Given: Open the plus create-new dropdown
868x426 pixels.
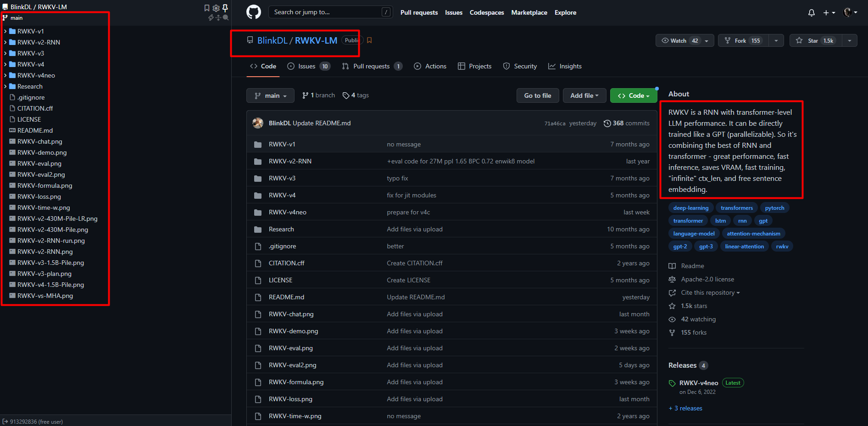Looking at the screenshot, I should click(x=829, y=12).
